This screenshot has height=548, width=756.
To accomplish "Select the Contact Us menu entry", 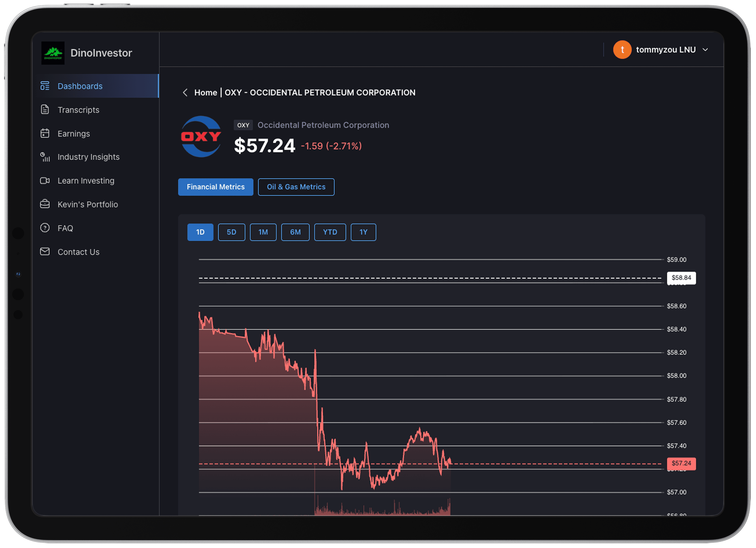I will click(96, 252).
